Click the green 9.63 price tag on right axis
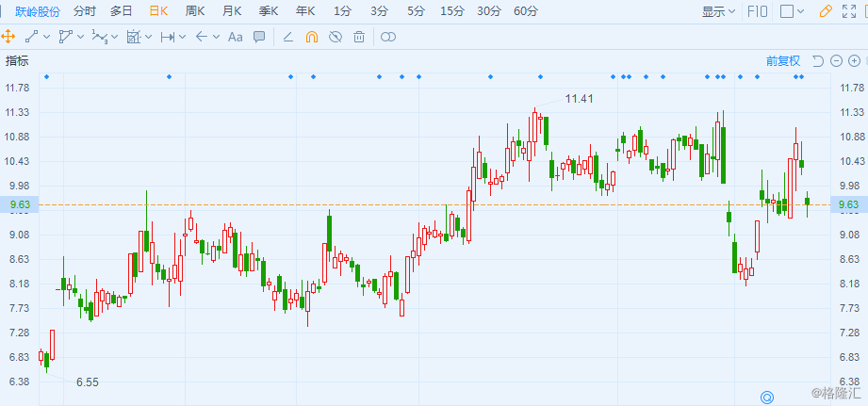868x406 pixels. 848,204
